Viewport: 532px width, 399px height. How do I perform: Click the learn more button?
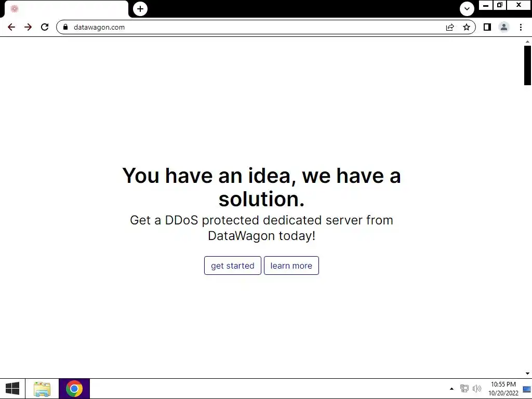coord(291,265)
